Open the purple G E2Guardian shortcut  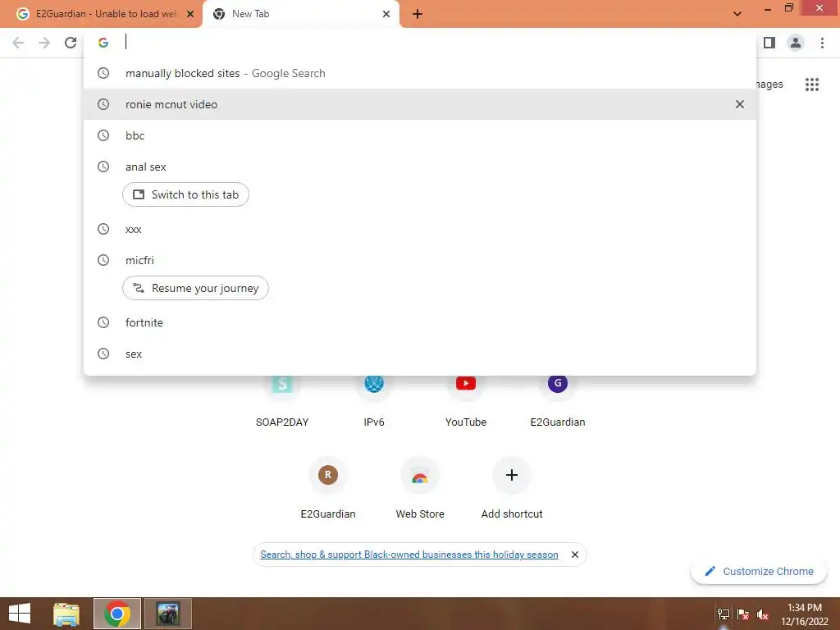(x=558, y=399)
